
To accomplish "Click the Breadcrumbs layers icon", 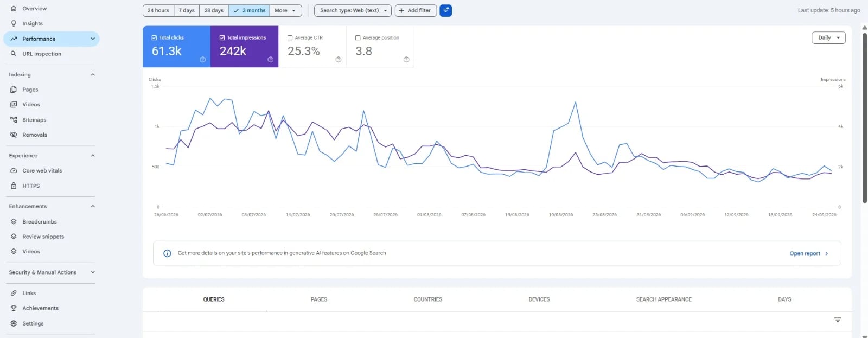I will tap(14, 221).
